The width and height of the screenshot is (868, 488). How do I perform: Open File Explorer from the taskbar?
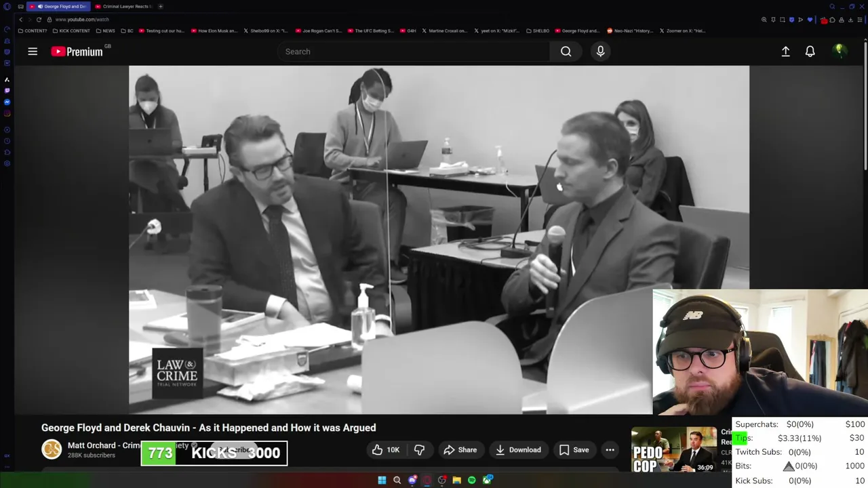pos(457,480)
